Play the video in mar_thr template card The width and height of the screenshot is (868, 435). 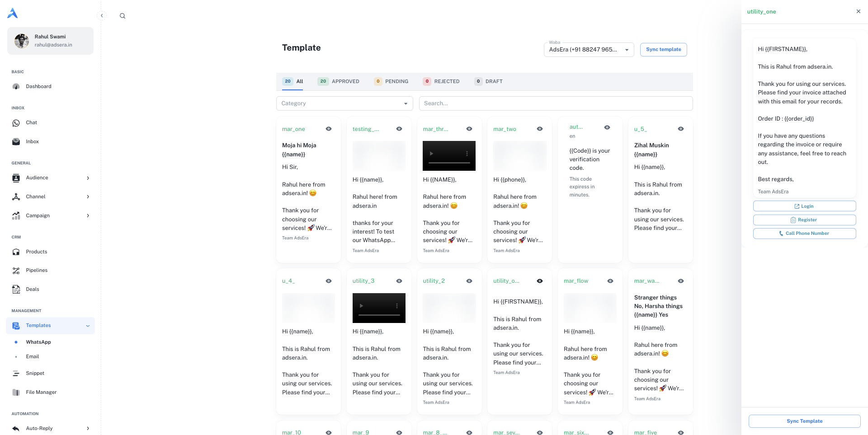(431, 154)
